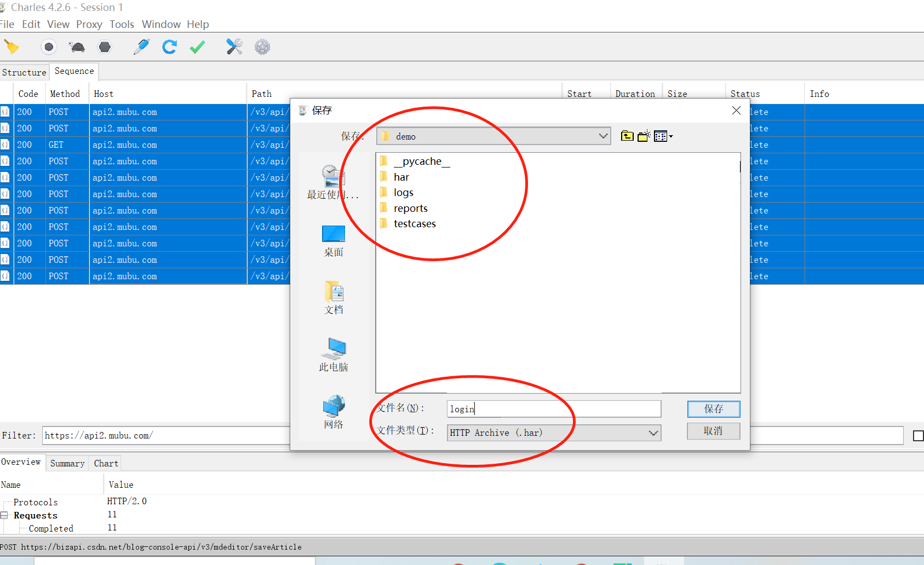Image resolution: width=924 pixels, height=565 pixels.
Task: Go to Network shortcut in save dialog
Action: [x=333, y=412]
